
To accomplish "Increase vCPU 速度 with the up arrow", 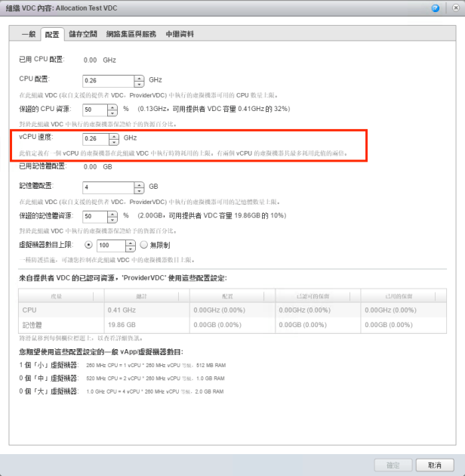I will [x=114, y=136].
